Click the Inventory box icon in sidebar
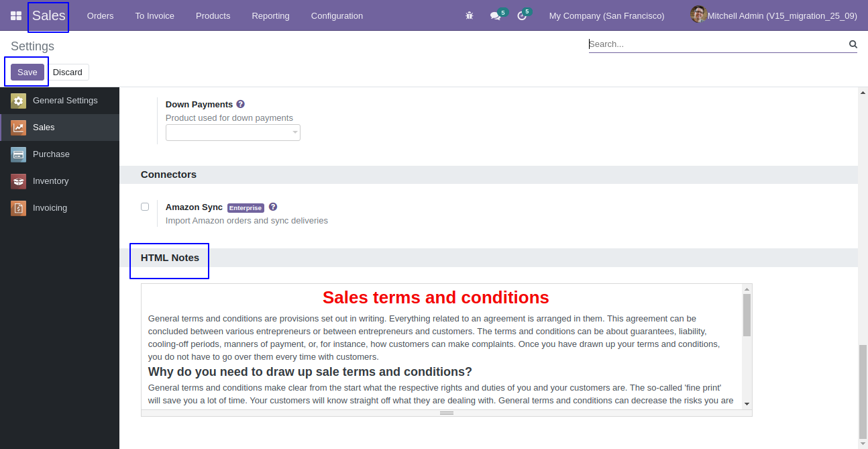 (x=18, y=181)
